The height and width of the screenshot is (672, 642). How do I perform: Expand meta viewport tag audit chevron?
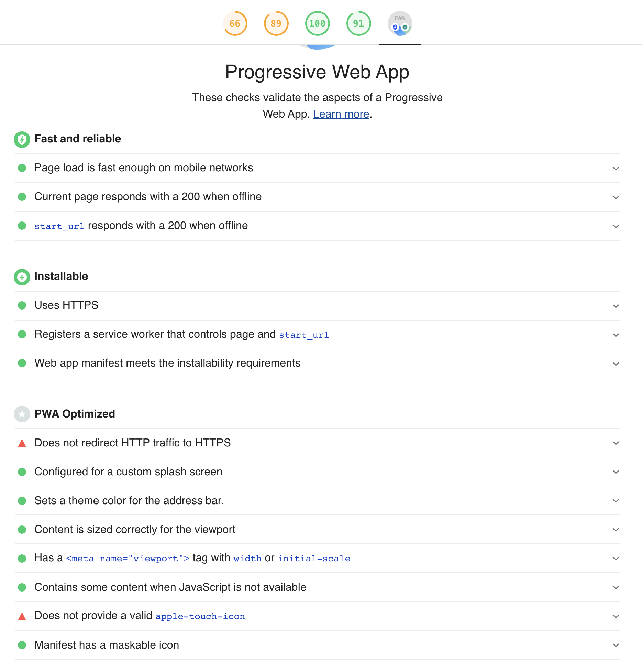click(x=616, y=559)
